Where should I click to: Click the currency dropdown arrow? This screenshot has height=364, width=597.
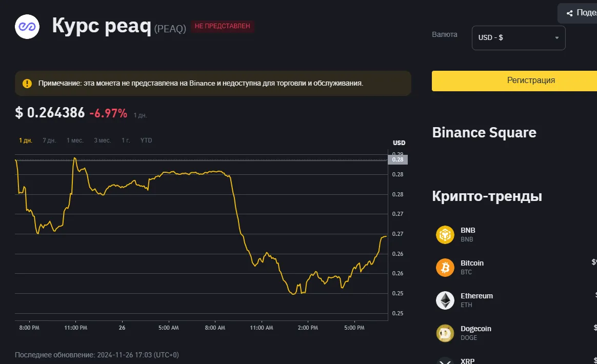point(556,38)
